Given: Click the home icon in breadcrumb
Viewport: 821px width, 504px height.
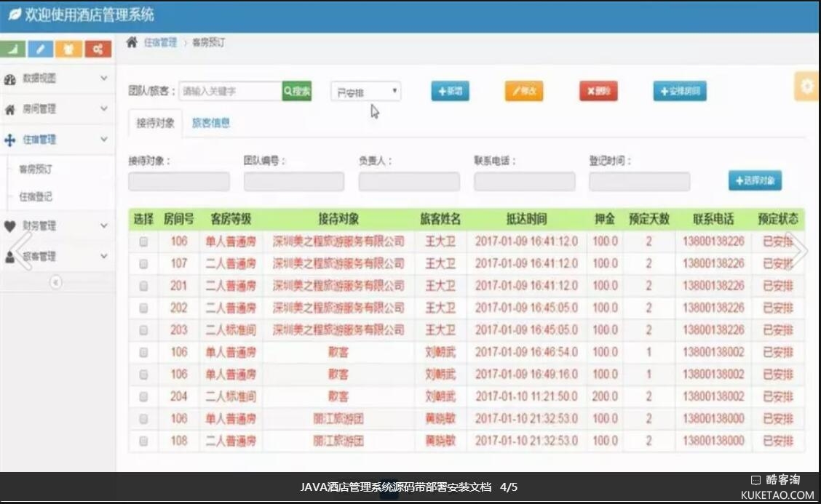Looking at the screenshot, I should click(x=132, y=42).
